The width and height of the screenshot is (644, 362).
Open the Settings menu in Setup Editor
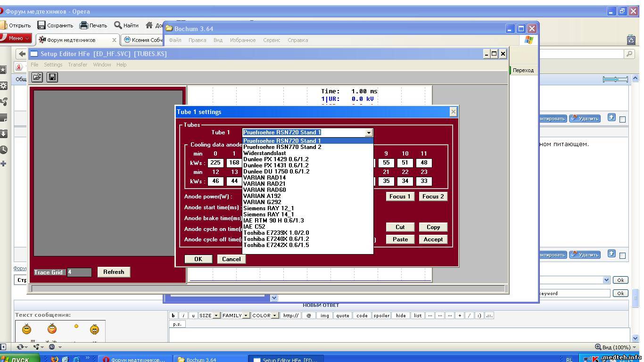53,65
